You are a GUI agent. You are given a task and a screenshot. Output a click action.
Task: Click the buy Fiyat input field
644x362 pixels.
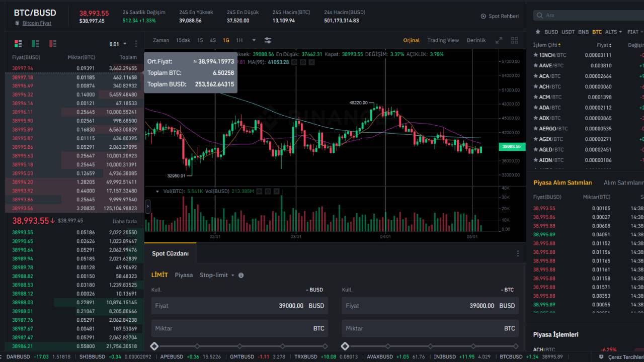(239, 306)
